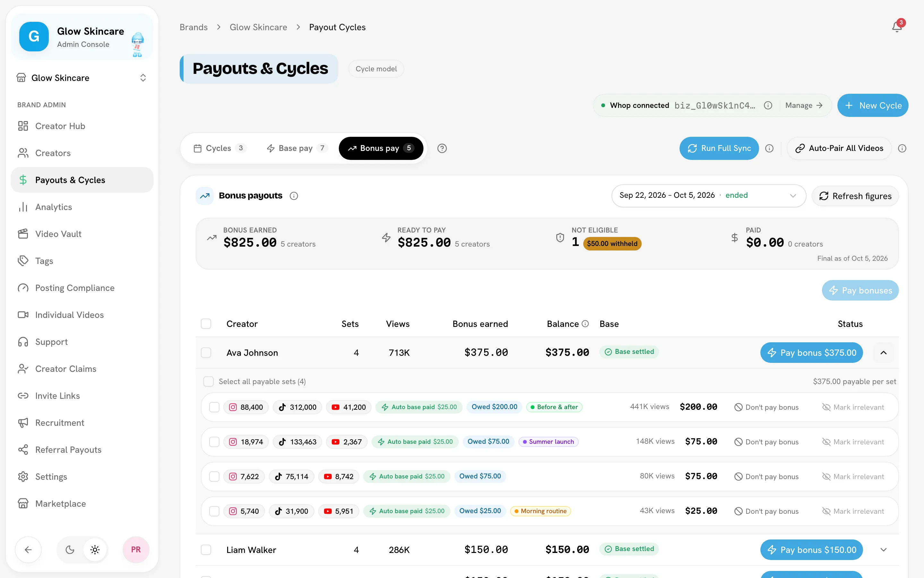Click info icon beside Run Full Sync
The image size is (924, 578).
pos(769,148)
